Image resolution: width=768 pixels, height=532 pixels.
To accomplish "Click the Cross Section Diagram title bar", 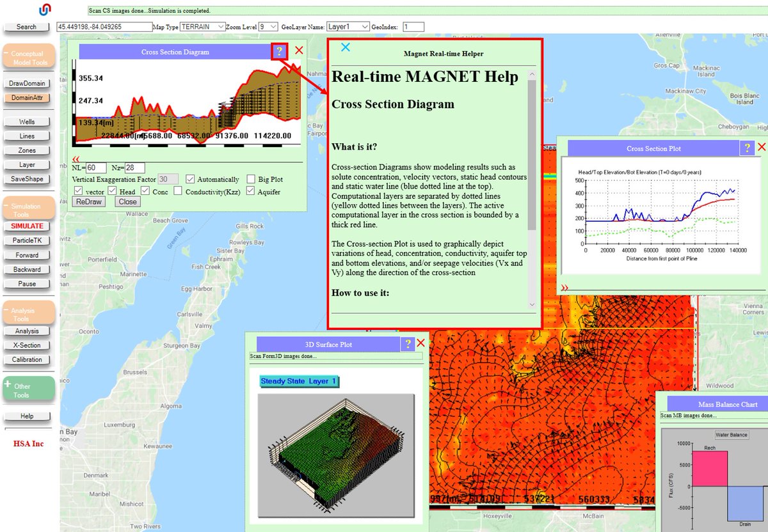I will (175, 52).
